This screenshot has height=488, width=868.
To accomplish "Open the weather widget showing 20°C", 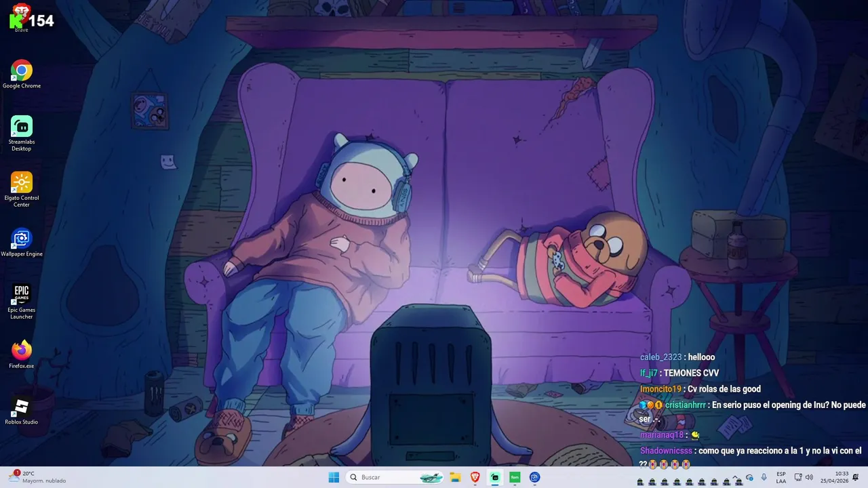I will [x=37, y=477].
